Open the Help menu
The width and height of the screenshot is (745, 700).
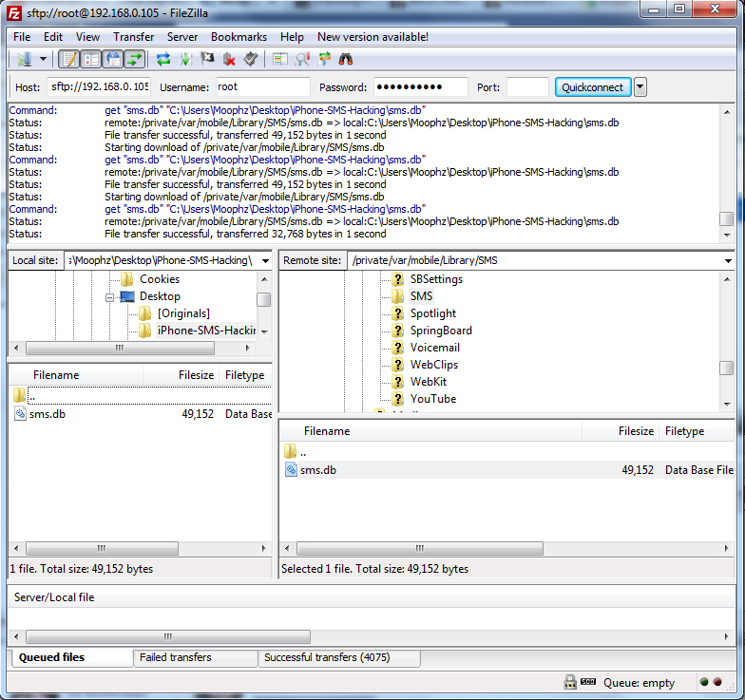(292, 37)
